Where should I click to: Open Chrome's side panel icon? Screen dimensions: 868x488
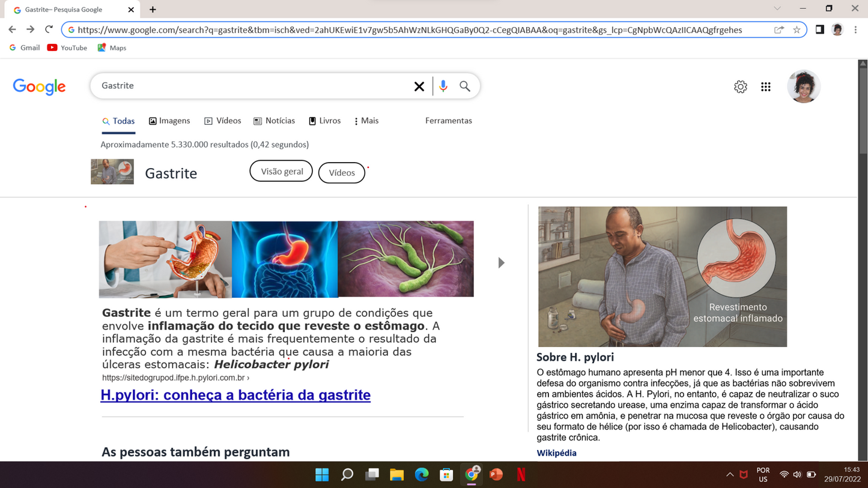pos(819,29)
